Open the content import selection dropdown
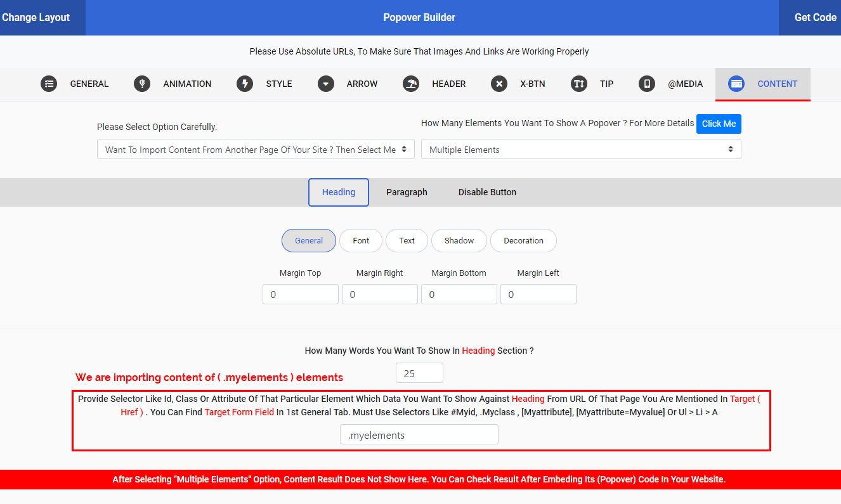 256,149
